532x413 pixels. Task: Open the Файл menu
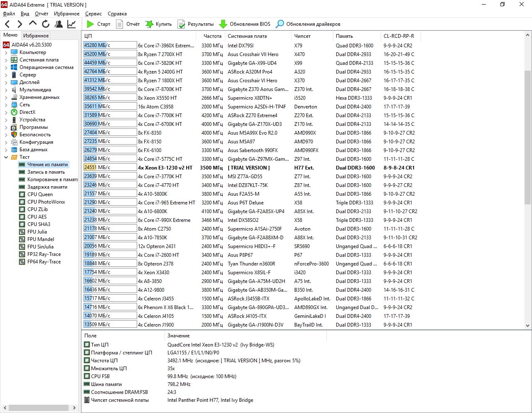9,14
